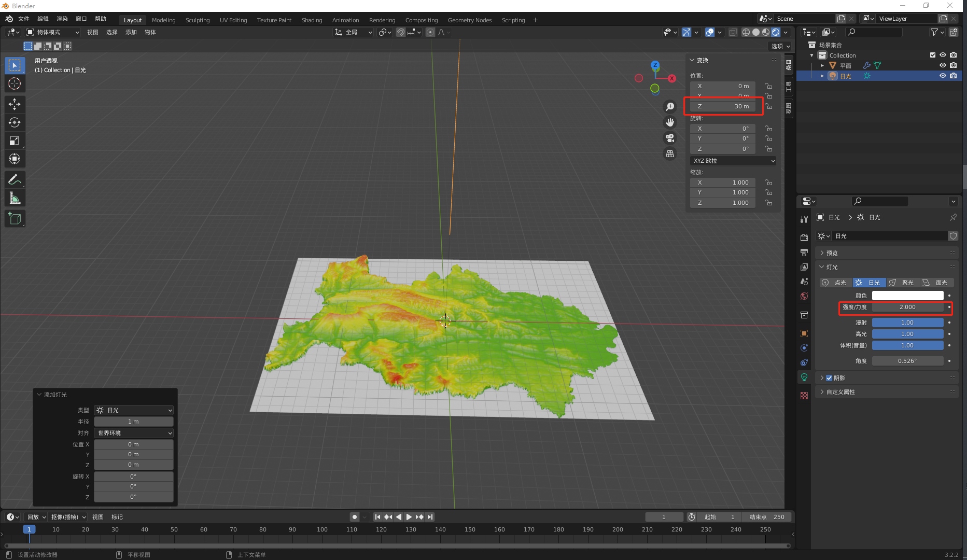Select the Scale tool in left toolbar
The width and height of the screenshot is (967, 560).
15,141
